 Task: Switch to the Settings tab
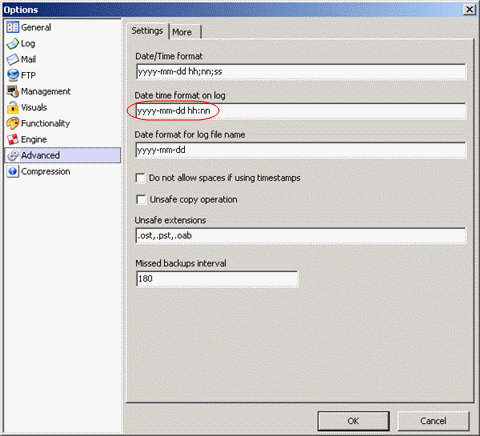coord(147,31)
